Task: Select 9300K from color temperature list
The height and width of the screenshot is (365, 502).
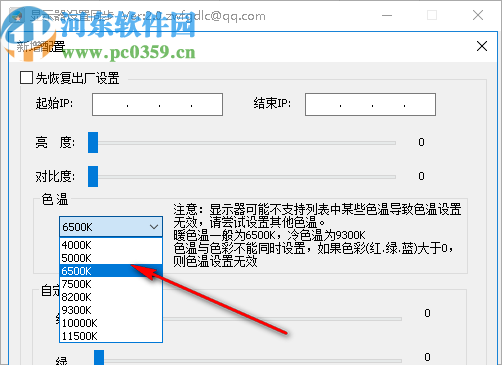Action: (111, 310)
